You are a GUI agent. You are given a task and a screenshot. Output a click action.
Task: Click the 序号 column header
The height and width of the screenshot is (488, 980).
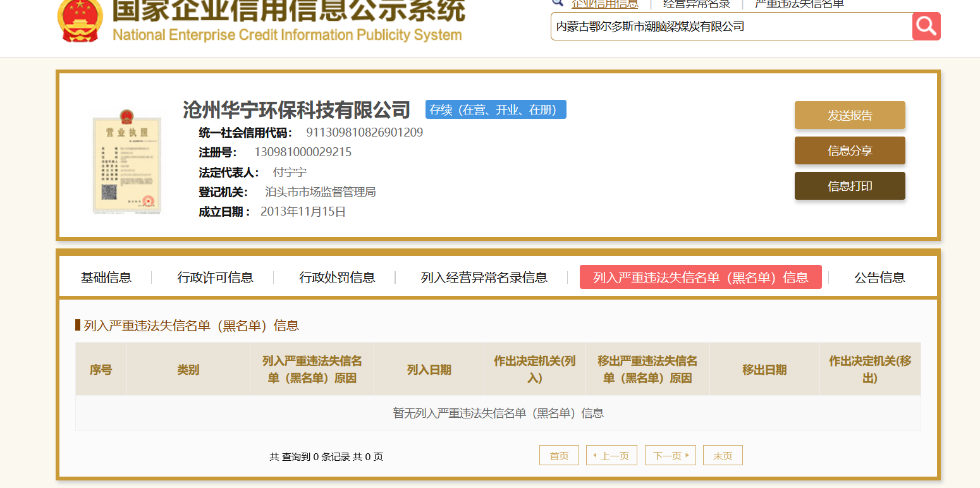point(101,370)
